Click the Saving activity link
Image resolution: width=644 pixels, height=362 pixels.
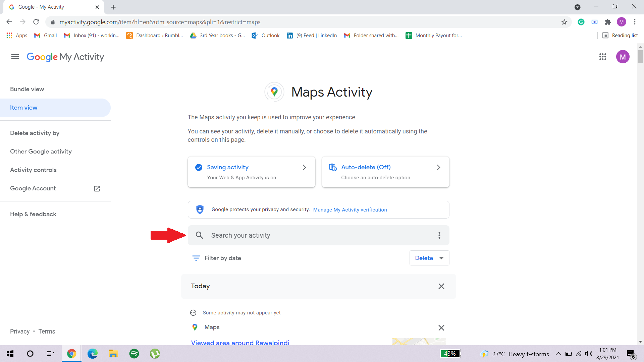(x=228, y=167)
